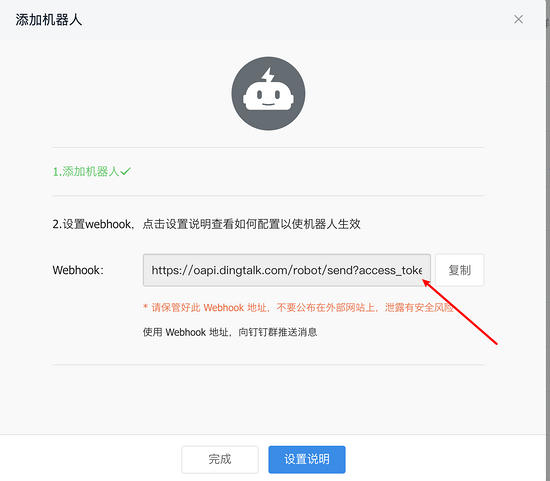Screen dimensions: 550x481
Task: Click the robot avatar icon
Action: (x=268, y=94)
